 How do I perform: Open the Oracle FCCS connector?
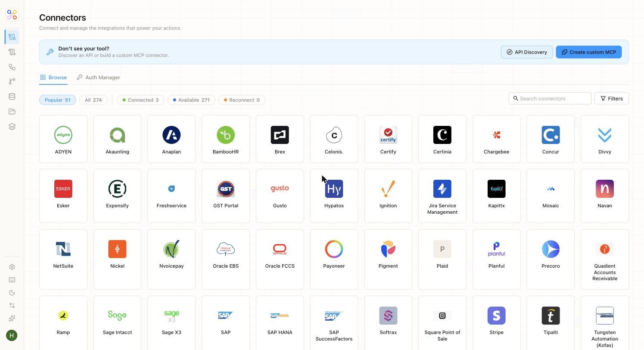click(x=280, y=259)
